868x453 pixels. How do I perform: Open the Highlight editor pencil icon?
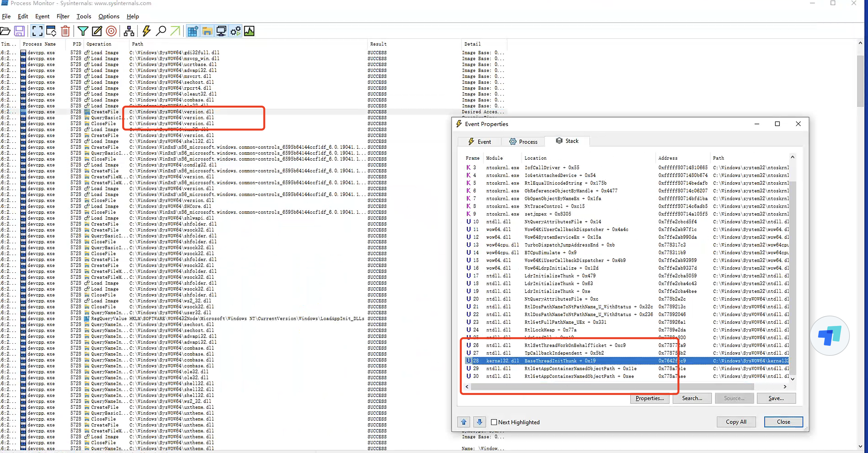click(97, 31)
